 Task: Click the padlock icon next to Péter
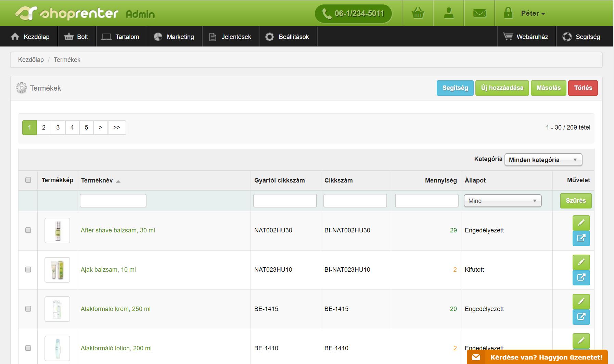point(508,13)
